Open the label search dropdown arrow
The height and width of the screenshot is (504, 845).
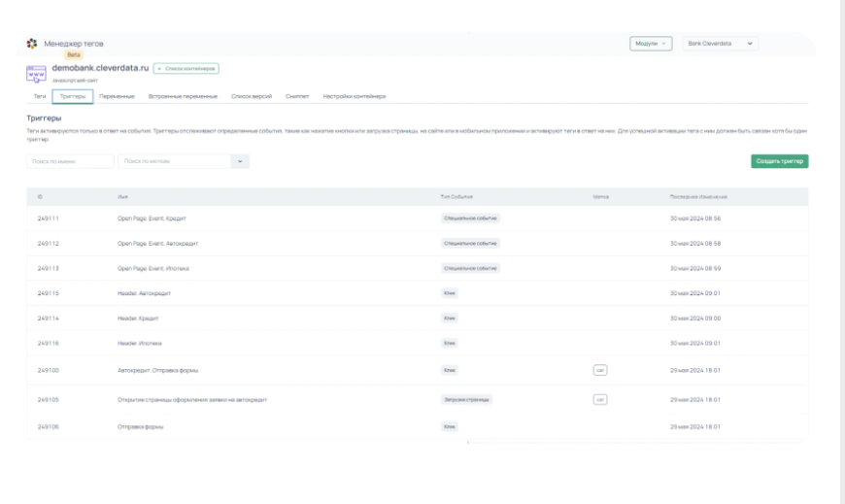[x=239, y=161]
